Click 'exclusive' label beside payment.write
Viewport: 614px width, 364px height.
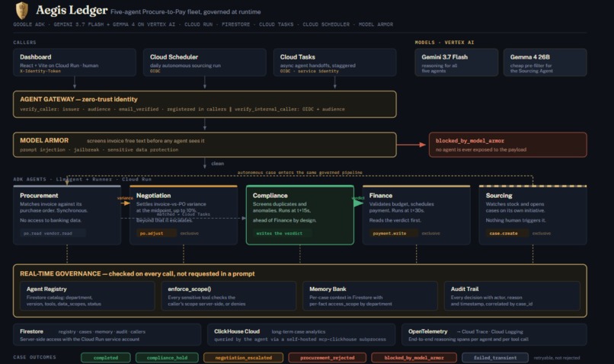430,233
